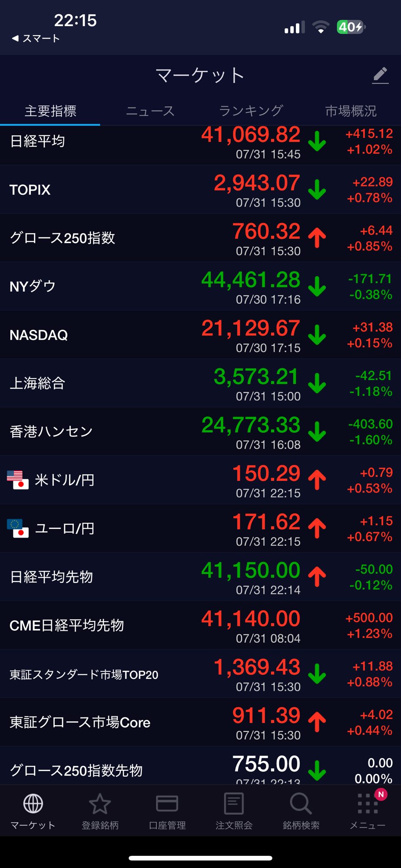Open 銘柄検索 magnifier icon
Viewport: 401px width, 868px height.
point(301,804)
